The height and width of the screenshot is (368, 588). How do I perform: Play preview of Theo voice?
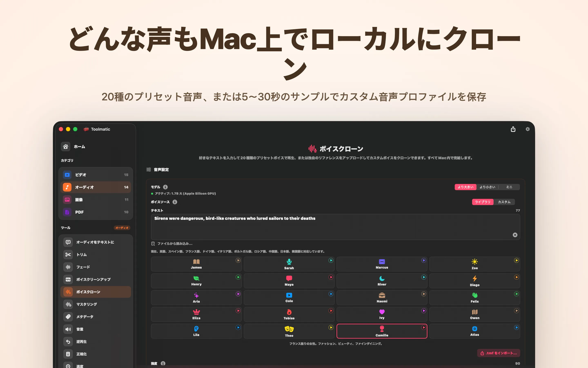click(331, 328)
